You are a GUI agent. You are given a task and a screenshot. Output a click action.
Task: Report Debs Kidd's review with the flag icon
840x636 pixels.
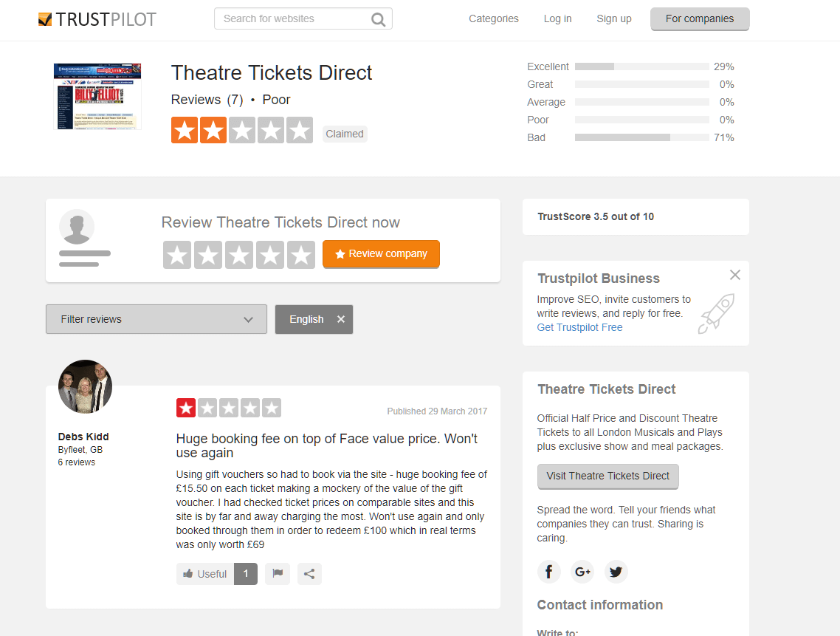pos(277,573)
